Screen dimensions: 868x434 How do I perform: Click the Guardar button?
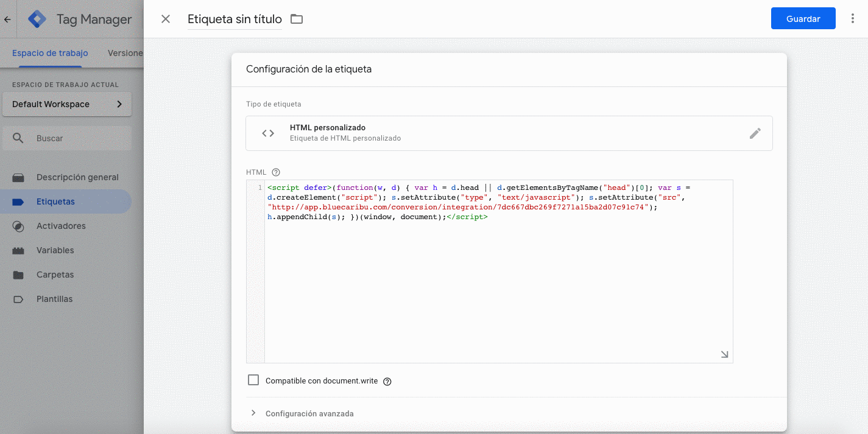pyautogui.click(x=803, y=19)
